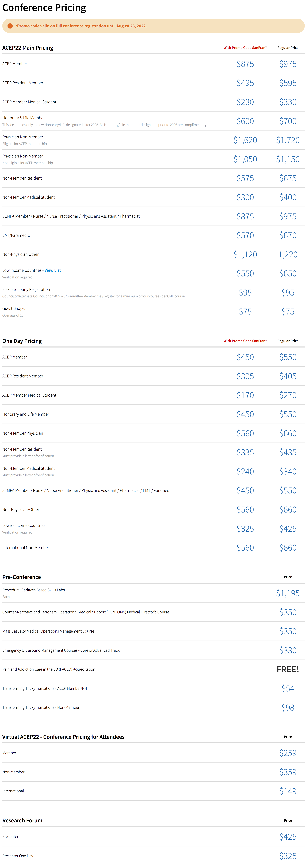Click the Conference Pricing page heading
This screenshot has height=868, width=306.
(x=44, y=8)
